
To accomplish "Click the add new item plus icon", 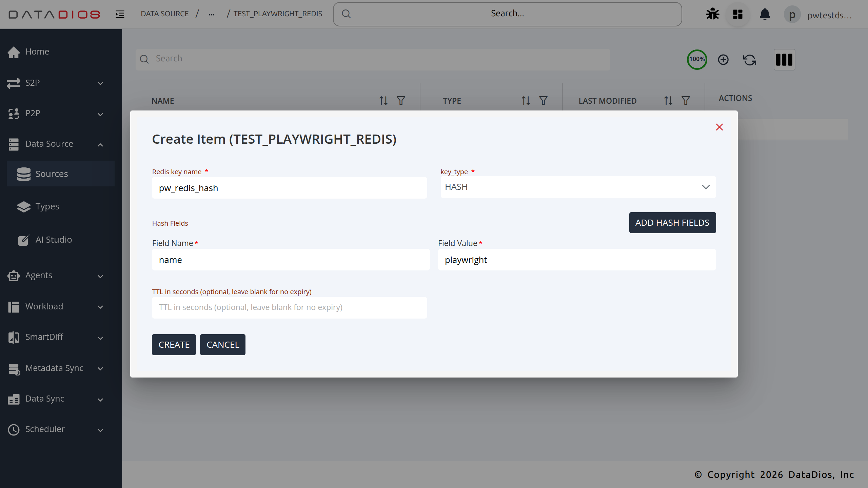I will point(723,60).
